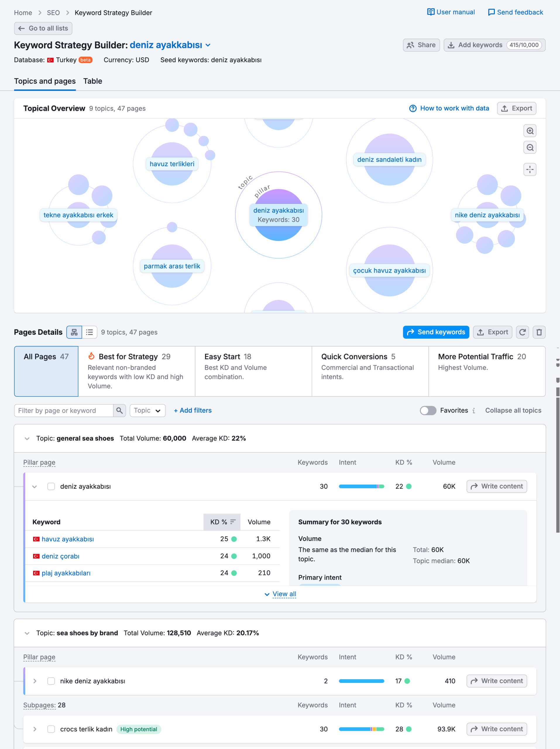560x749 pixels.
Task: Expand nike deniz ayakkabısı page row
Action: [x=35, y=681]
